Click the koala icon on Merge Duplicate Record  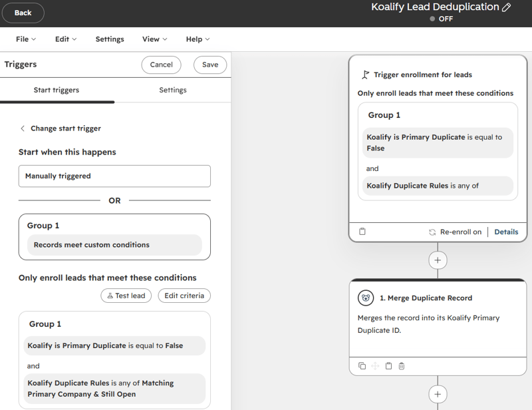(x=366, y=298)
